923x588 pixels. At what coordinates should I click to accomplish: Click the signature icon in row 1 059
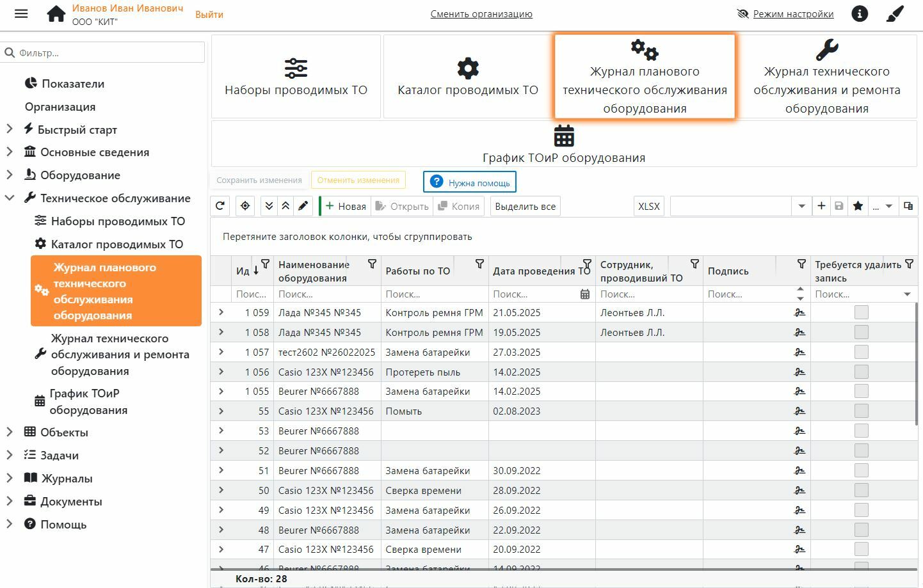(x=799, y=313)
